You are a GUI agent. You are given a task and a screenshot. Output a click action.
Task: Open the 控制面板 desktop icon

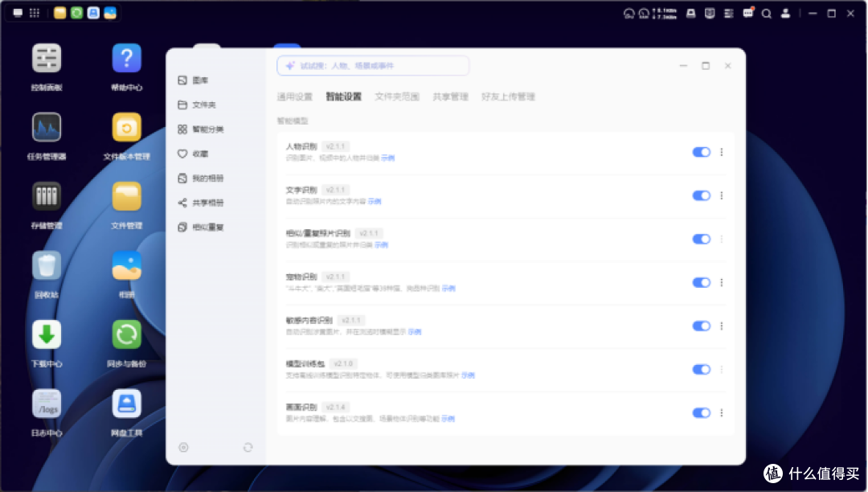pyautogui.click(x=47, y=58)
